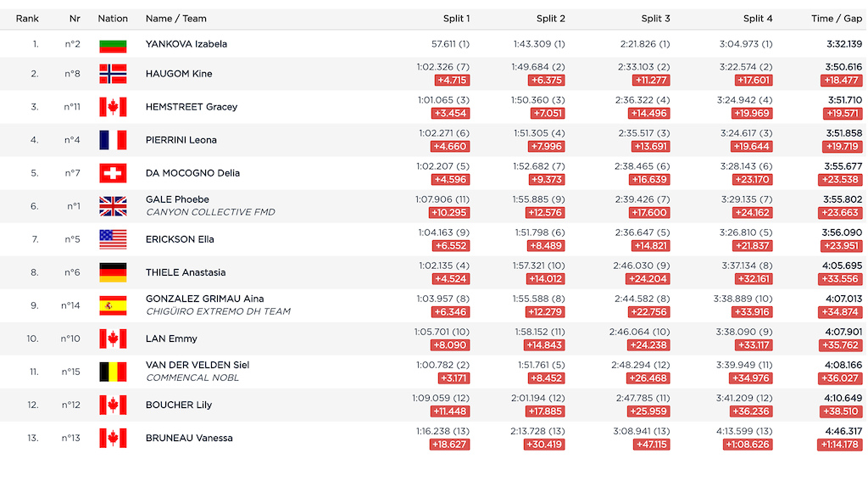Screen dimensions: 868x481
Task: Click Canadian flag next to HEMSTREET Gracey
Action: tap(113, 107)
